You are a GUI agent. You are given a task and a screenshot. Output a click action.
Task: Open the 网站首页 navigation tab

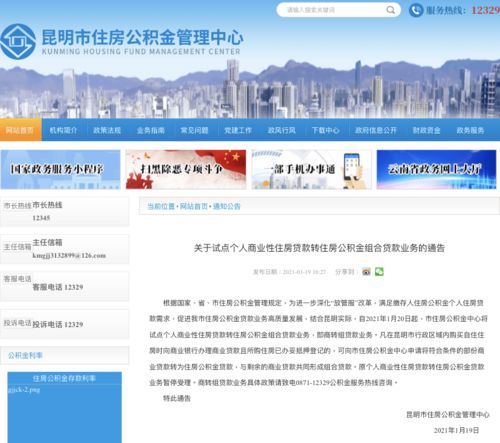pos(20,130)
